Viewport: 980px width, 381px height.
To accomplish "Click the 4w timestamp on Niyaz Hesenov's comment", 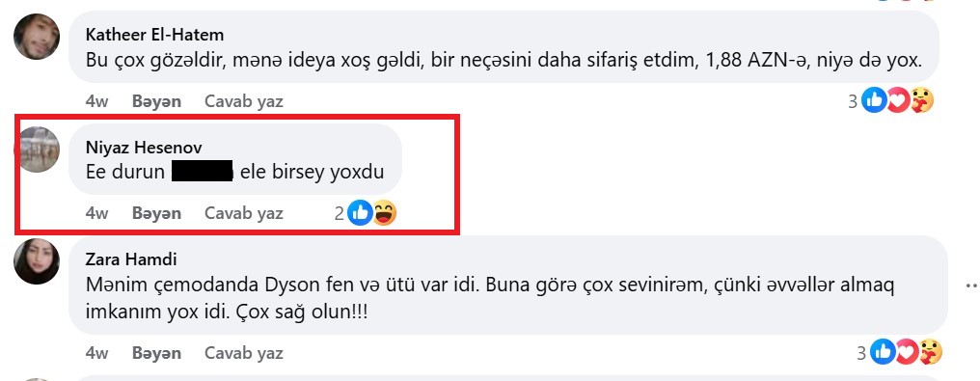I will (96, 213).
